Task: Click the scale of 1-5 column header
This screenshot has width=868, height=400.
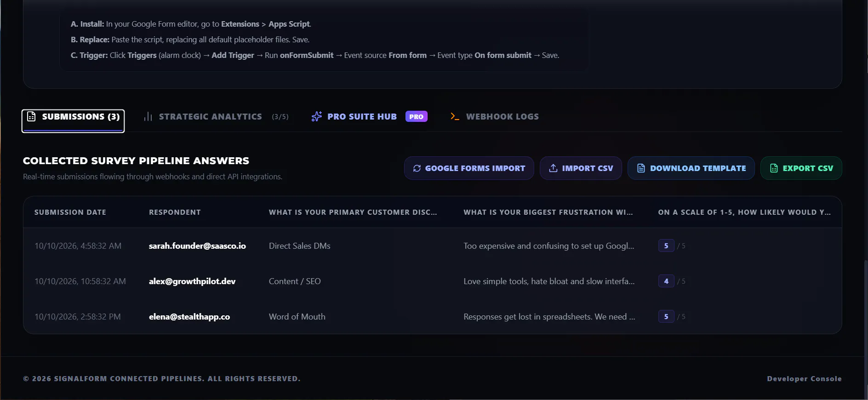Action: [x=744, y=212]
